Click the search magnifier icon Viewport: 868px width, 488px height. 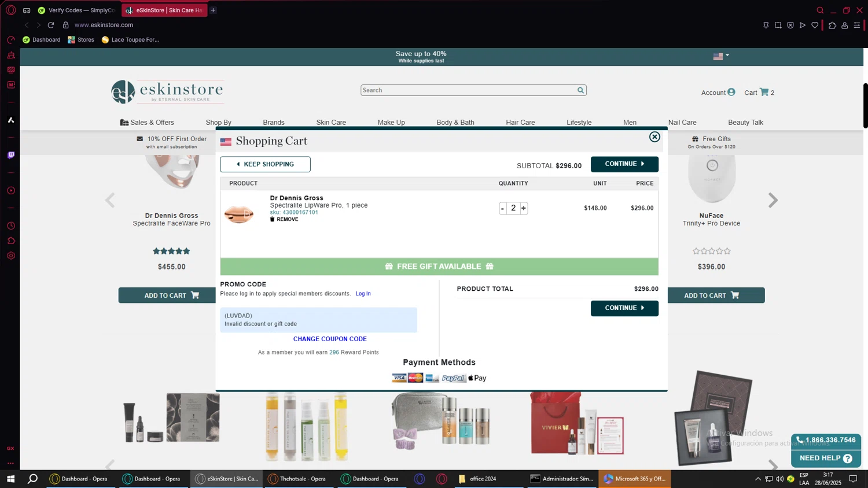pyautogui.click(x=580, y=90)
